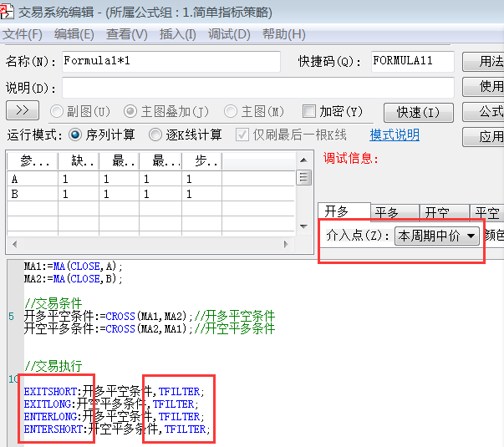Click the ENTERLONG keyword in code
504x447 pixels.
(x=50, y=417)
